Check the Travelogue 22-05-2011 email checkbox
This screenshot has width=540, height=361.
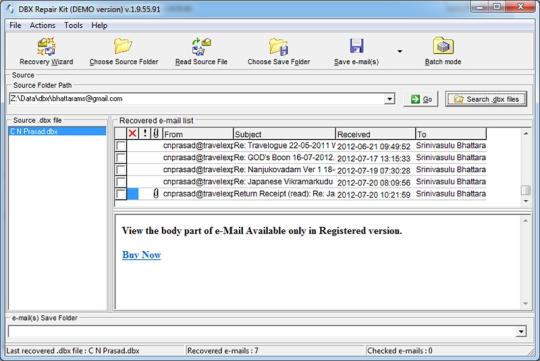coord(121,146)
